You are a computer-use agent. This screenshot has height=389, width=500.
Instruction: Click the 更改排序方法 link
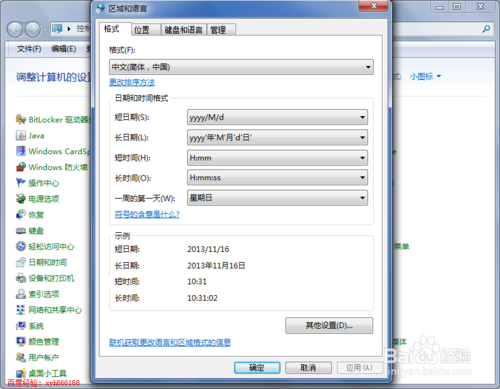point(132,82)
